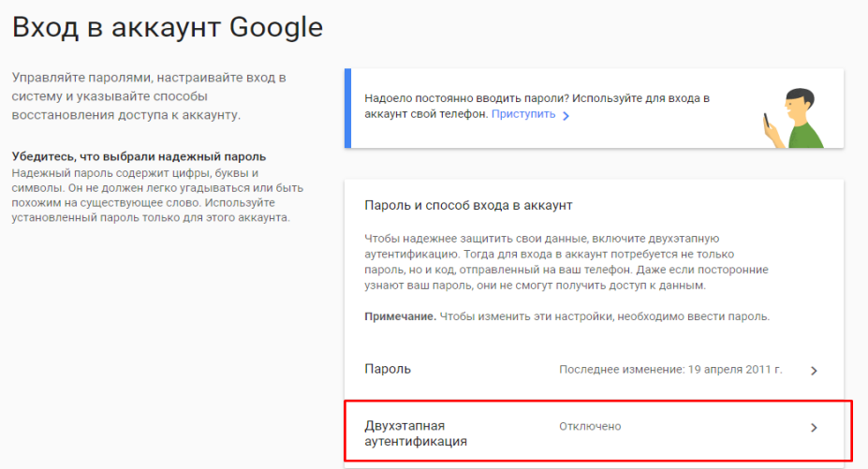
Task: Click the last change date 19 апреля 2011
Action: [x=670, y=370]
